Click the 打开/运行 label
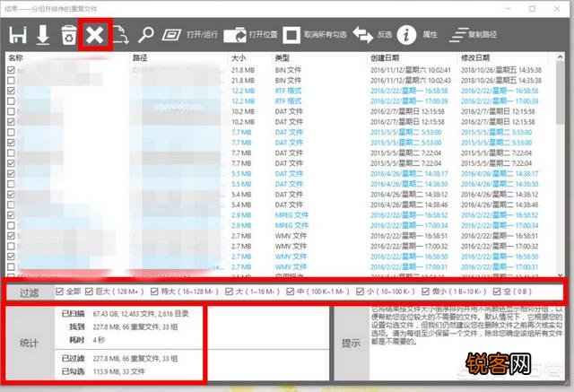This screenshot has width=574, height=392. click(x=202, y=35)
